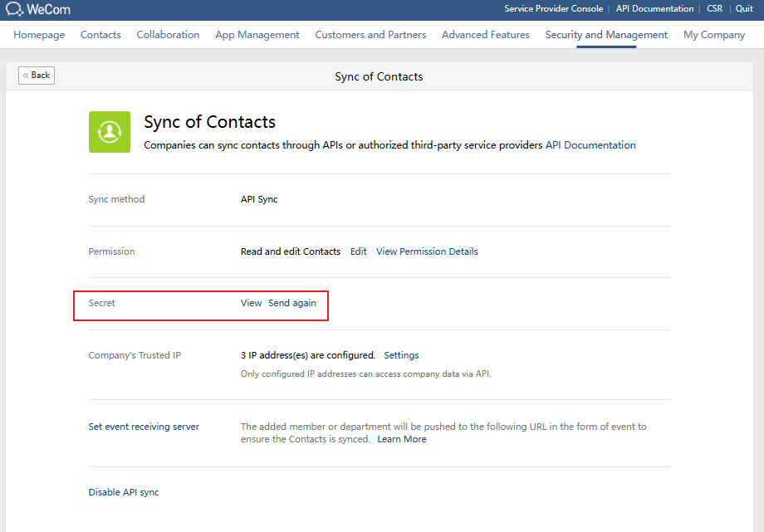Open the Service Provider Console
Image resolution: width=764 pixels, height=532 pixels.
coord(554,9)
